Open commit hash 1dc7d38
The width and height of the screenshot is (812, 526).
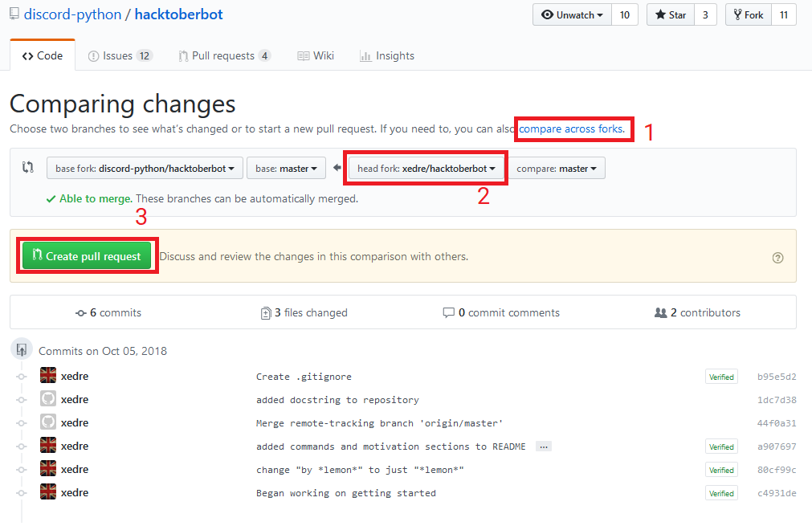point(777,400)
